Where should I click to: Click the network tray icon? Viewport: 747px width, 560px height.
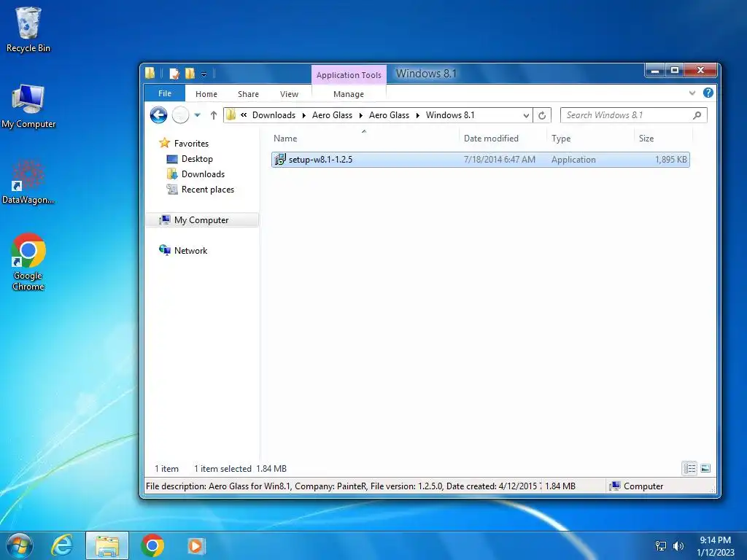click(661, 546)
